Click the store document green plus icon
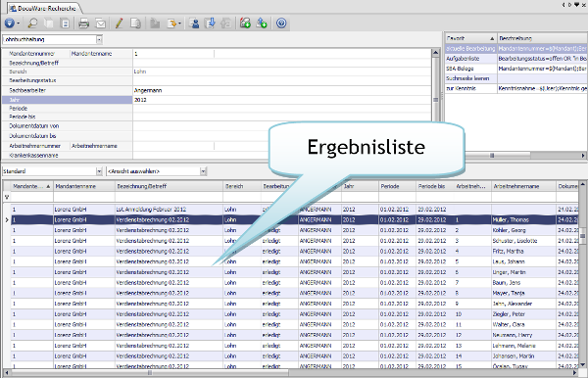The height and width of the screenshot is (378, 588). tap(245, 24)
